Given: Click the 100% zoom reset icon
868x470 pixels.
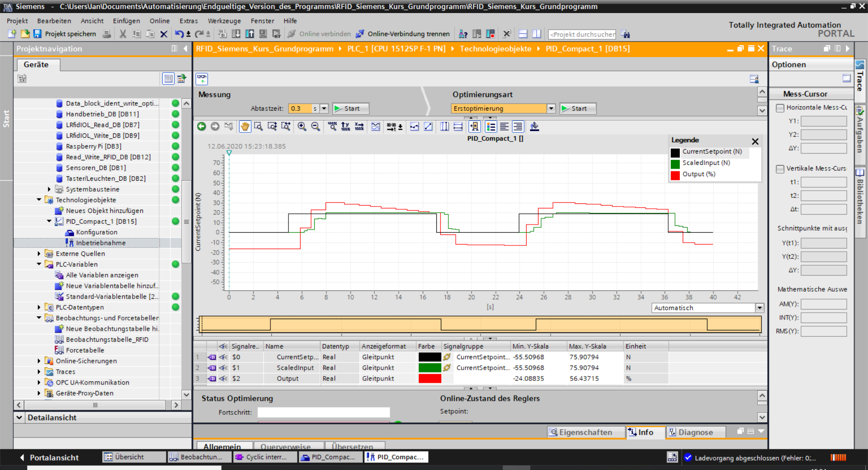Looking at the screenshot, I should [332, 127].
